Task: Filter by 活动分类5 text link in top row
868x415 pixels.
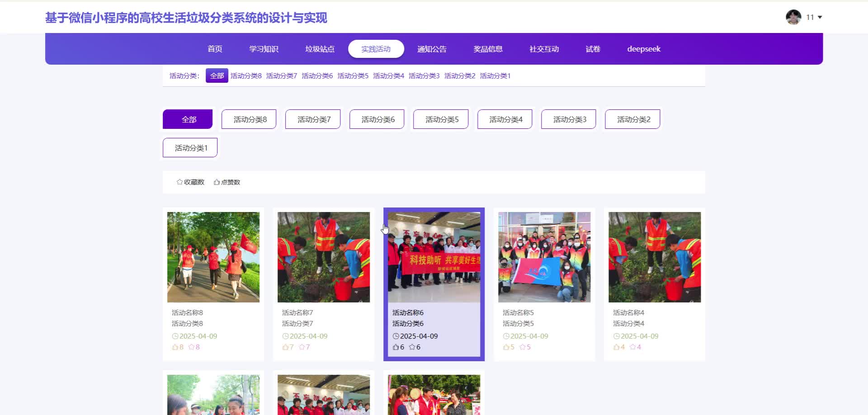Action: (x=353, y=75)
